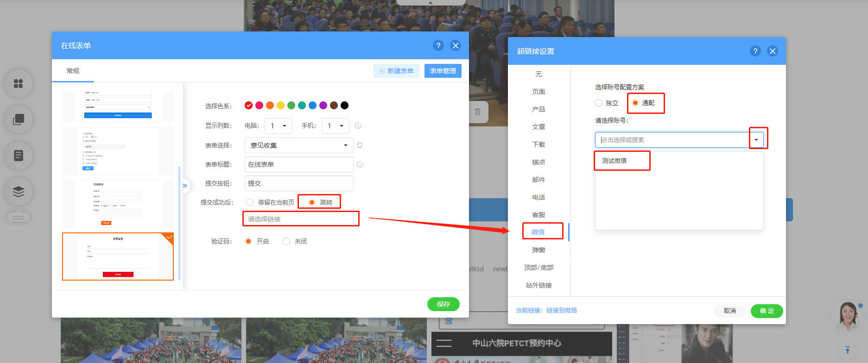Click the info icon beside 表单标题 field
868x363 pixels.
pyautogui.click(x=360, y=164)
